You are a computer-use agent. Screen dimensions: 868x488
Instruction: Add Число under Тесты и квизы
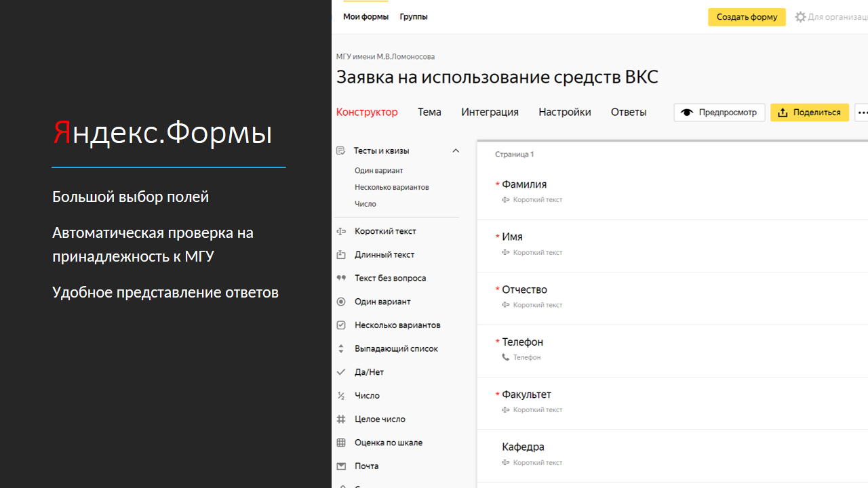(x=365, y=204)
